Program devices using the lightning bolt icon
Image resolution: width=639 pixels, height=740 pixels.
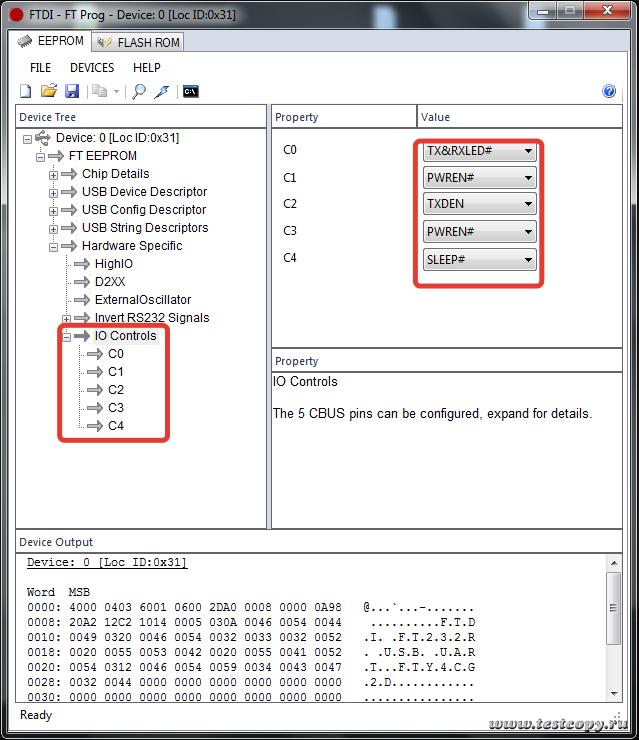[161, 91]
